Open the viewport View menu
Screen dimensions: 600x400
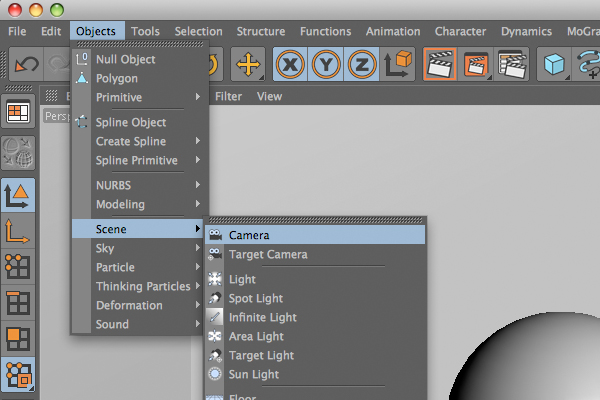click(269, 96)
